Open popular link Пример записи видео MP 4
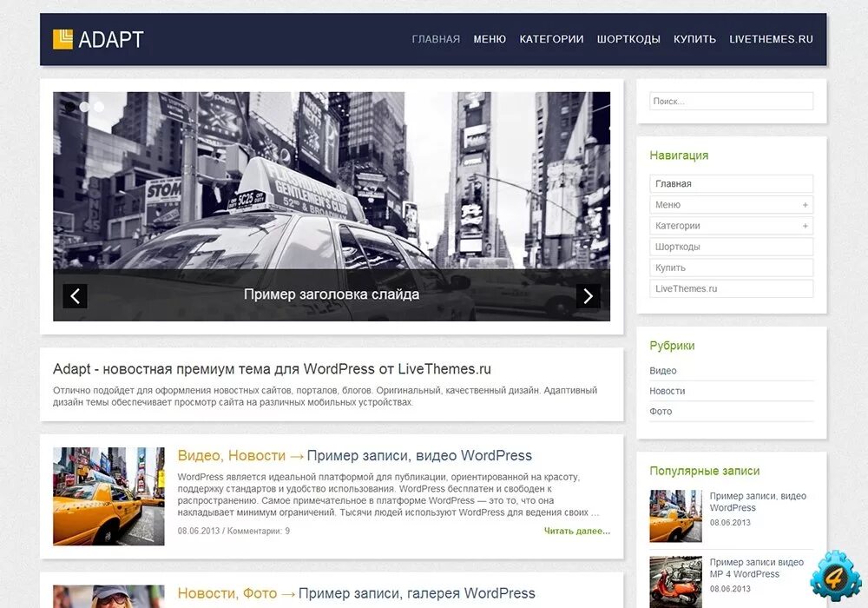Viewport: 868px width, 608px height. tap(757, 568)
